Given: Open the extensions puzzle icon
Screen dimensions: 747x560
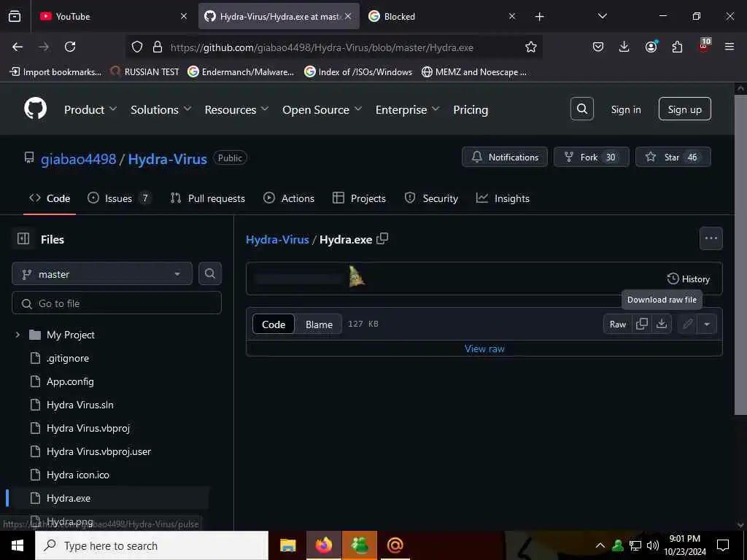Looking at the screenshot, I should (677, 47).
